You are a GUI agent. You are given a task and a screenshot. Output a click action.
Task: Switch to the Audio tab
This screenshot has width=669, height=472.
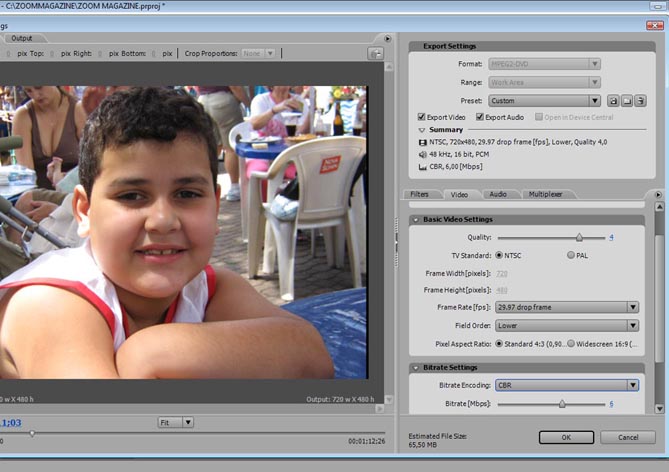click(497, 194)
